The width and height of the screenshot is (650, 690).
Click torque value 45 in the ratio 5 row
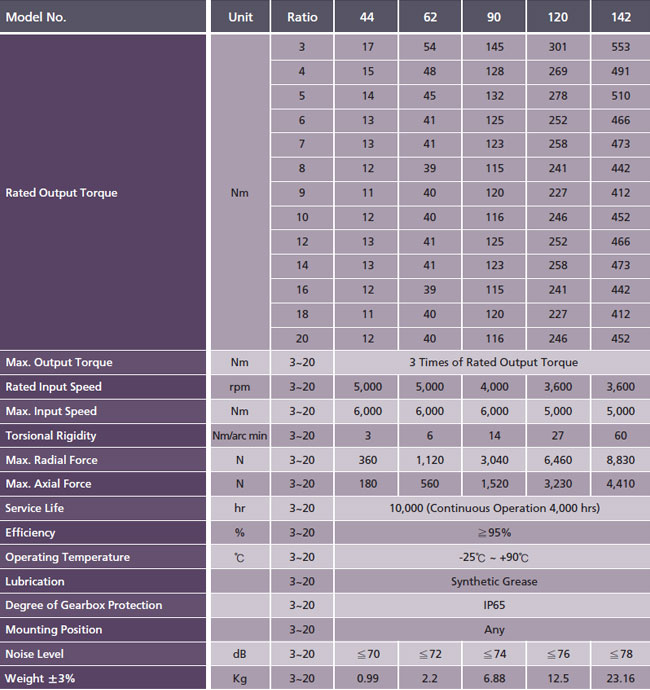(430, 96)
